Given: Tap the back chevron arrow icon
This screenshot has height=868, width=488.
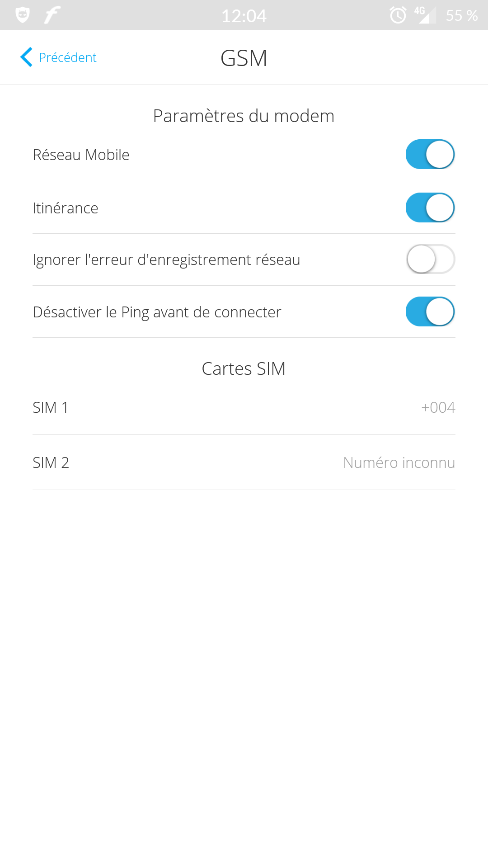Looking at the screenshot, I should [x=26, y=57].
